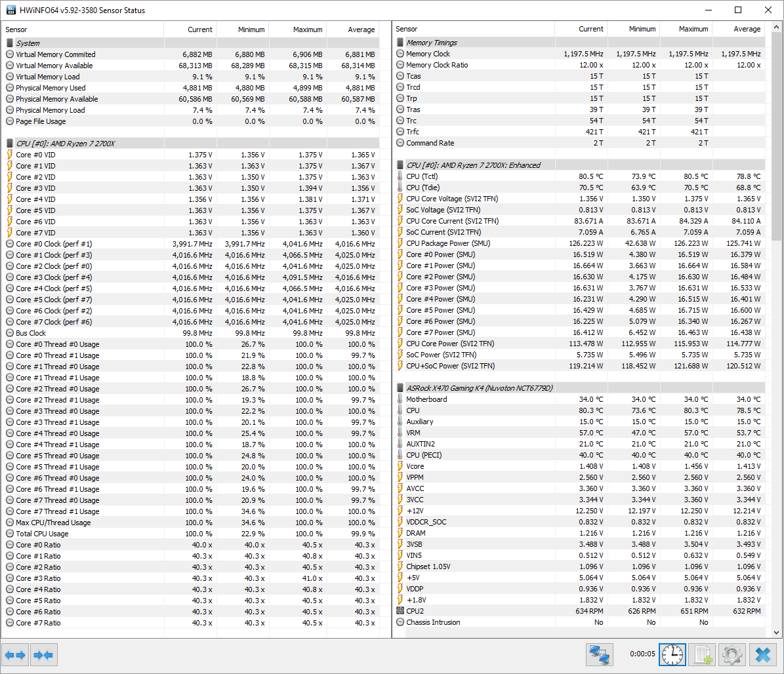Image resolution: width=784 pixels, height=674 pixels.
Task: Select the Max CPU/Thread Usage row
Action: pos(191,523)
